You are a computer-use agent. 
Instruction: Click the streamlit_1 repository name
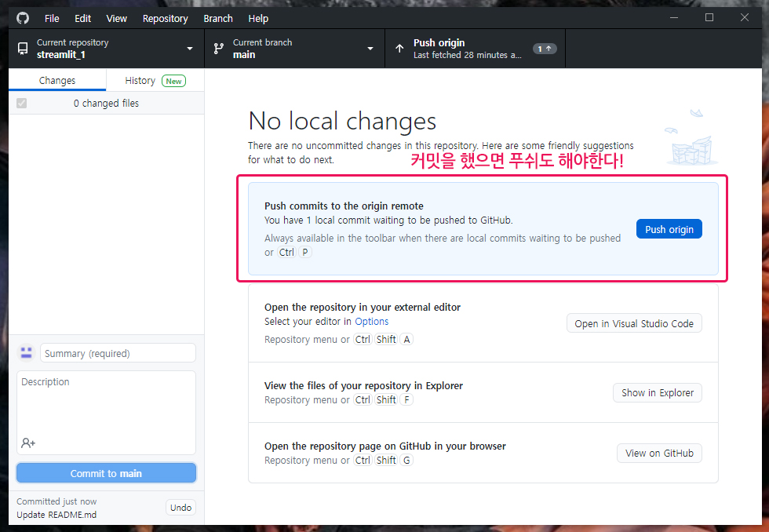[61, 54]
